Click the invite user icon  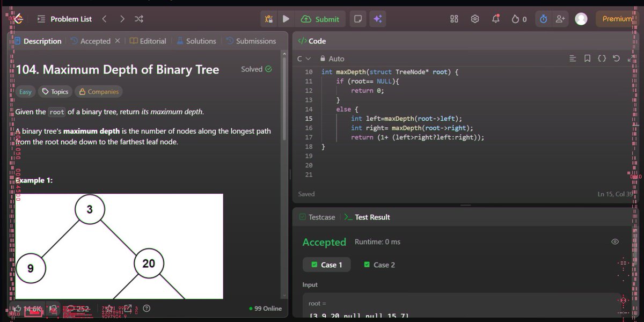(560, 19)
